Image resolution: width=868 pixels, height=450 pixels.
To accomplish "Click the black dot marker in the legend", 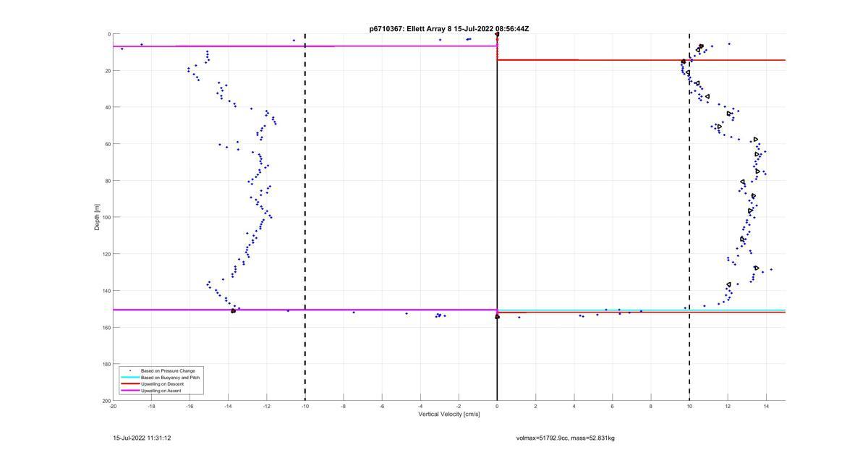I will click(x=129, y=370).
